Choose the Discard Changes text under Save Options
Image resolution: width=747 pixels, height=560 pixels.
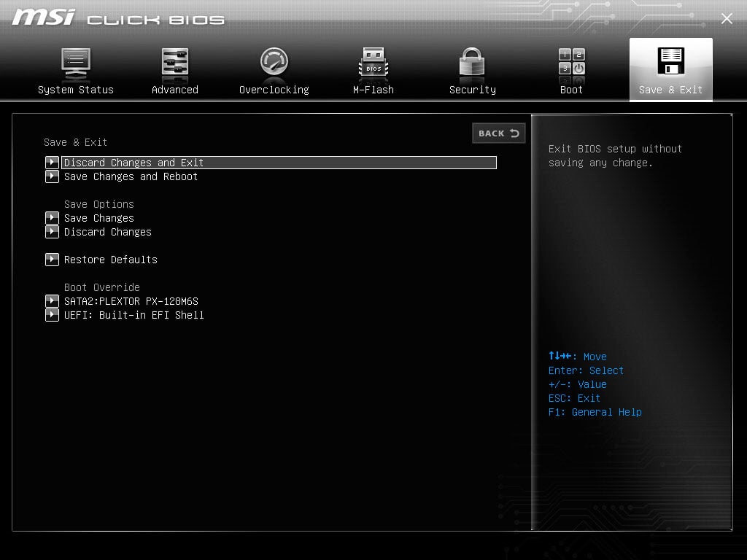108,232
